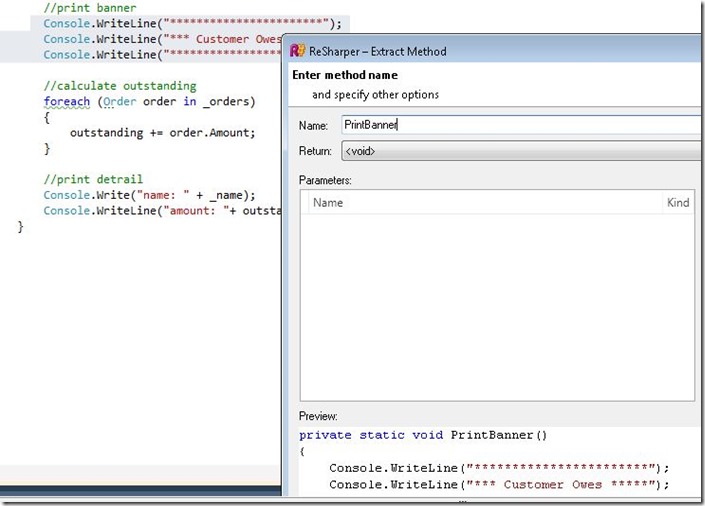The height and width of the screenshot is (506, 705).
Task: Click the Name field containing PrintBanner
Action: point(522,125)
